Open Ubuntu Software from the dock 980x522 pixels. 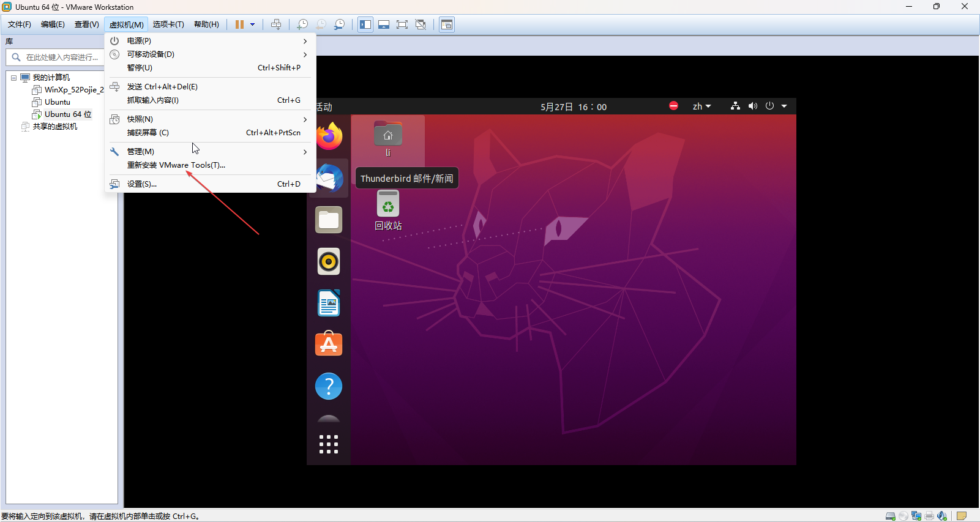[329, 345]
